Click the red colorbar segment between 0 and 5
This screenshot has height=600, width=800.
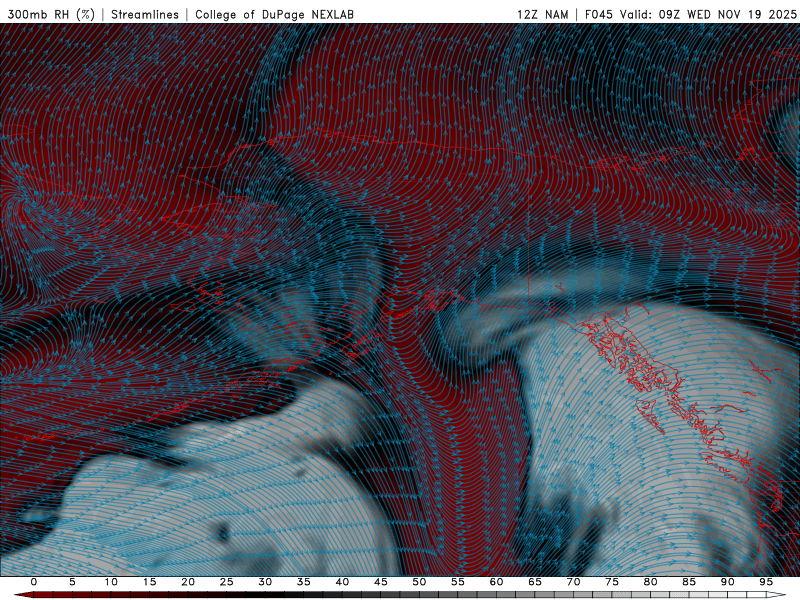[53, 595]
